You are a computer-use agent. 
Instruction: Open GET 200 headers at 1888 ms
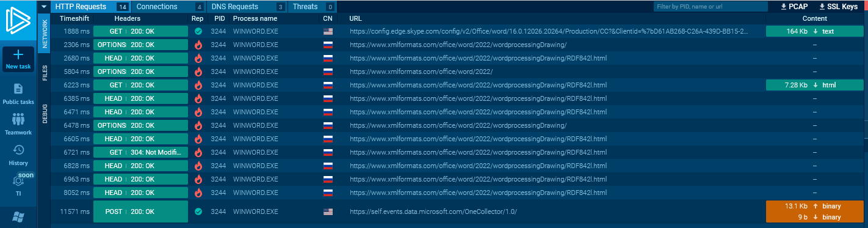point(140,31)
